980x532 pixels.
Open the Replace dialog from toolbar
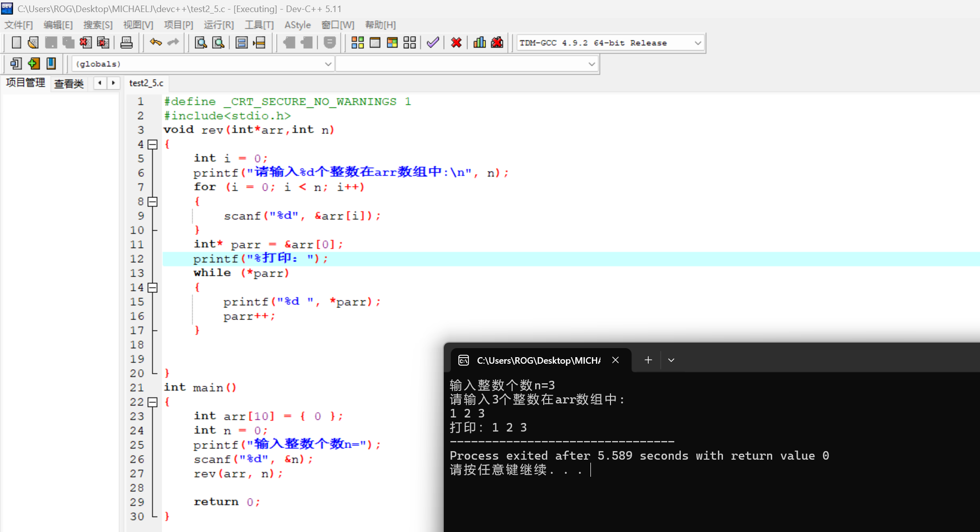pos(218,43)
